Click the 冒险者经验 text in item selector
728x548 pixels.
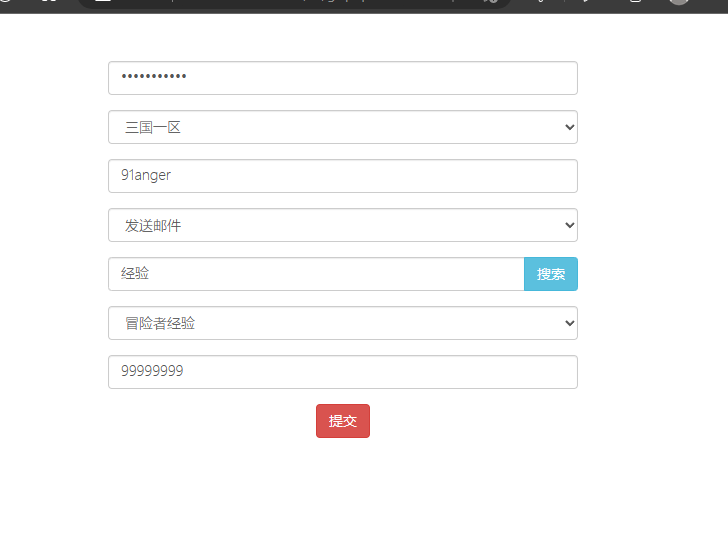(x=159, y=323)
